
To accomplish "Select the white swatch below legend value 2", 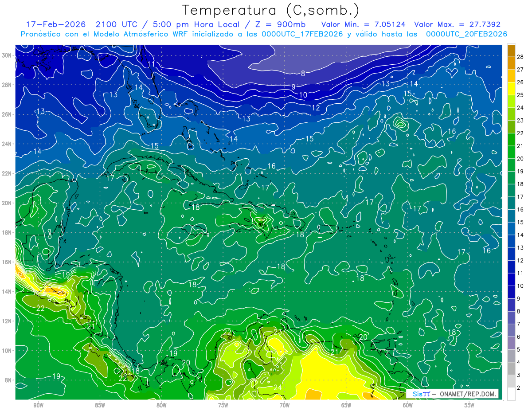I will [511, 394].
